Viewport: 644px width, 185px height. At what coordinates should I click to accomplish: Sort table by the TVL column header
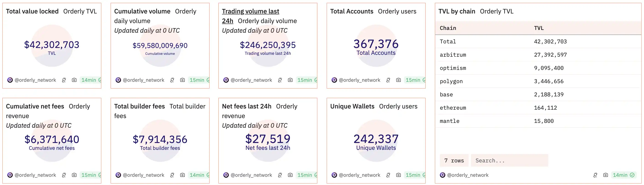539,28
